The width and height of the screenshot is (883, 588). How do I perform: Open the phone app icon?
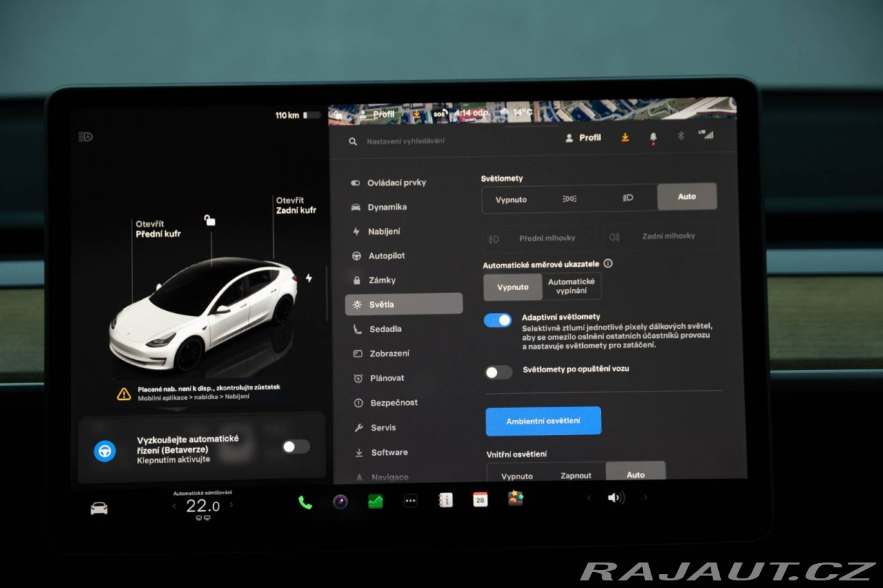tap(305, 503)
